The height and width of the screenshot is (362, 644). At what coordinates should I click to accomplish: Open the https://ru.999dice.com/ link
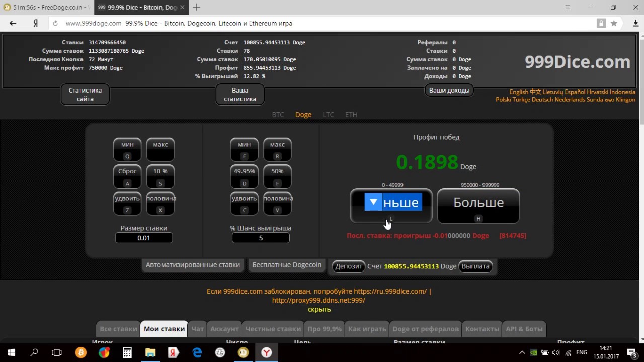tap(390, 291)
